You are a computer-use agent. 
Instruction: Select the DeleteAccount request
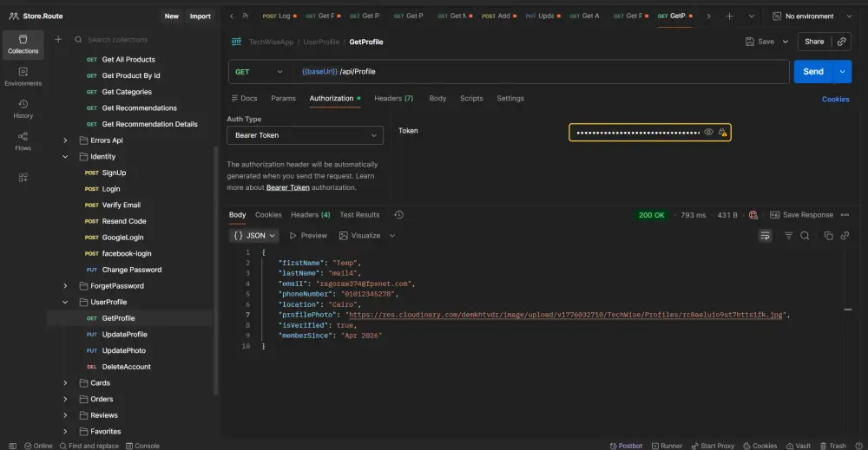click(126, 367)
